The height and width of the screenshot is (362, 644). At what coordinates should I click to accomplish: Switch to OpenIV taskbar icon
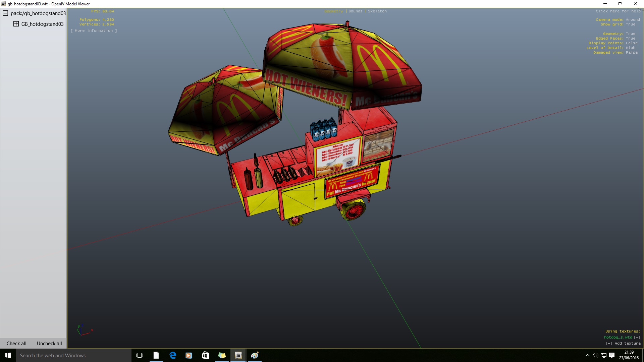point(238,355)
